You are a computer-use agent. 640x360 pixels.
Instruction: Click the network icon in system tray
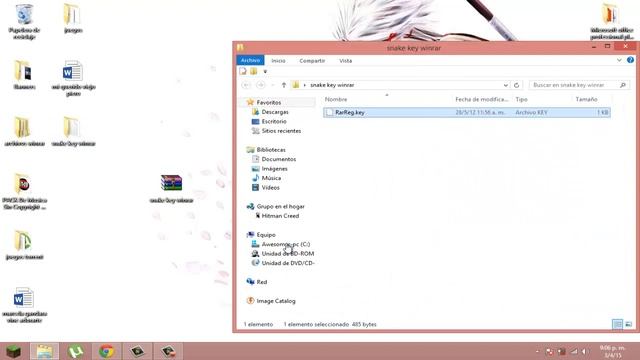point(574,351)
